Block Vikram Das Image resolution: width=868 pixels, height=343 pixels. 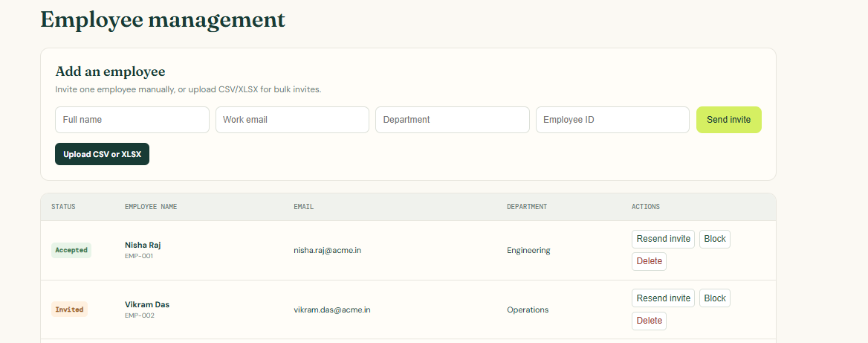[715, 298]
